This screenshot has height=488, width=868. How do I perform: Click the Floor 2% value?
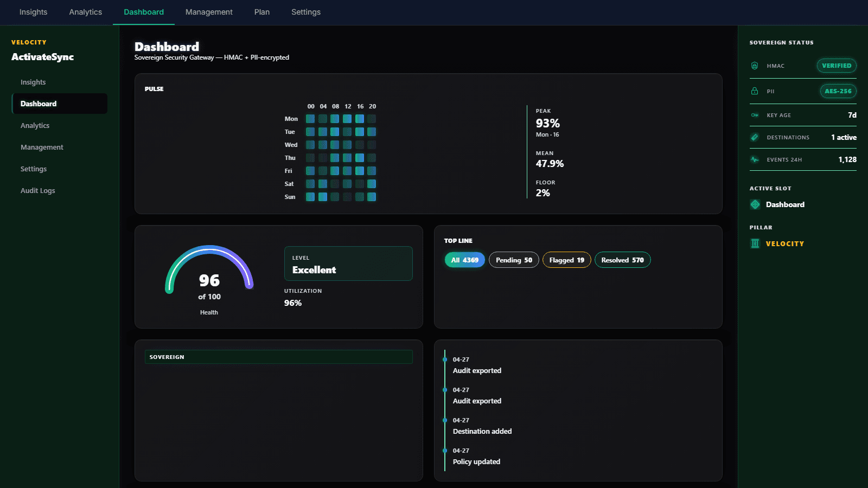coord(543,193)
